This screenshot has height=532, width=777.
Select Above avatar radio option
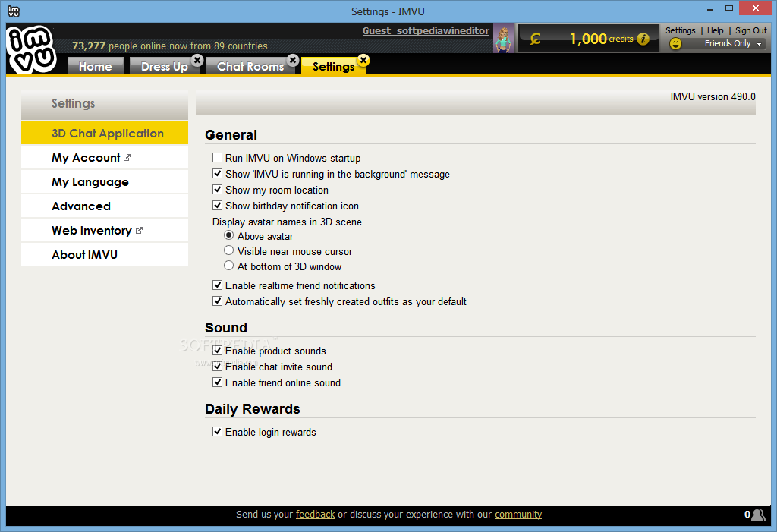click(x=228, y=235)
